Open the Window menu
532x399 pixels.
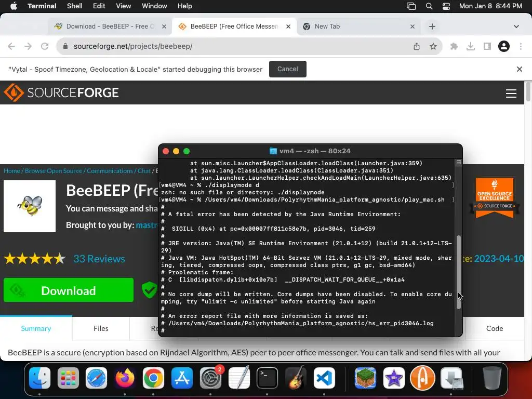154,6
